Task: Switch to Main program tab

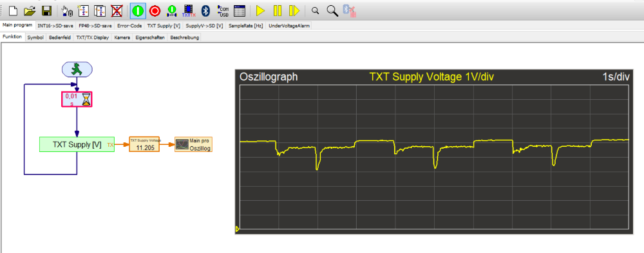Action: click(17, 25)
